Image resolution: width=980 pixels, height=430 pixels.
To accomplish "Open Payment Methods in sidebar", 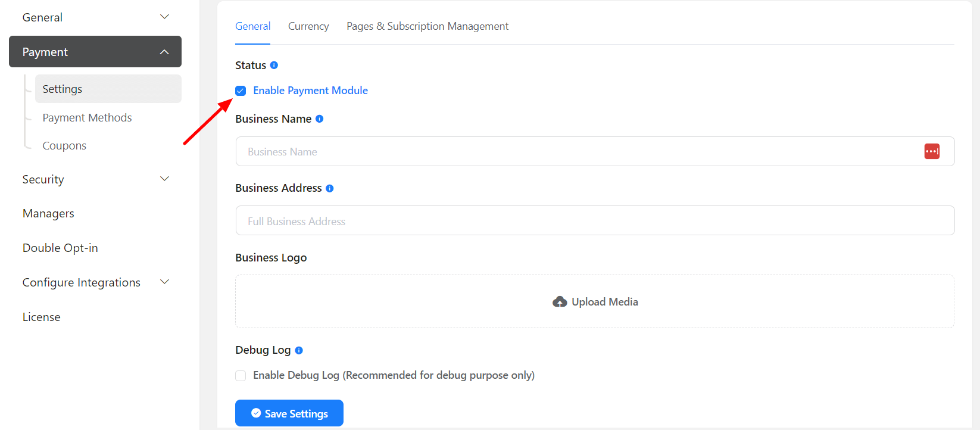I will point(87,118).
